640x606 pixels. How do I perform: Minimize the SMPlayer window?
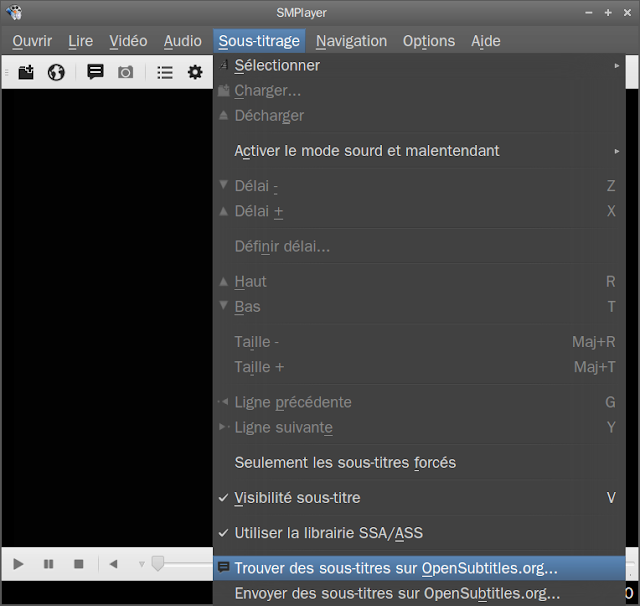point(589,13)
